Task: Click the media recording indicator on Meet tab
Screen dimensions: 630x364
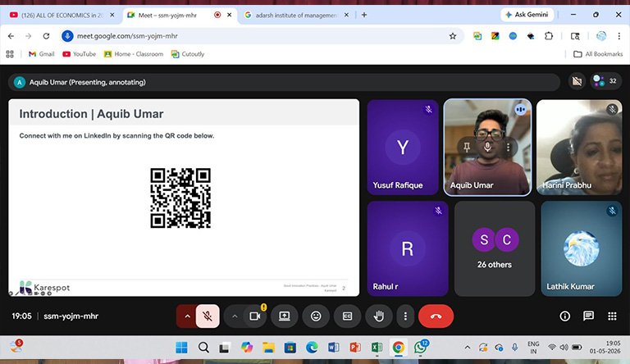Action: [x=217, y=15]
